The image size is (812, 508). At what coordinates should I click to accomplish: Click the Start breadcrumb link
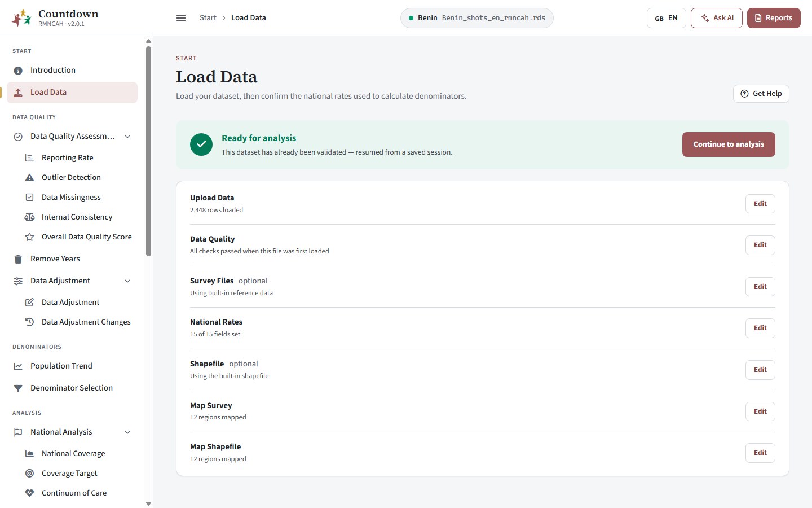click(x=208, y=18)
